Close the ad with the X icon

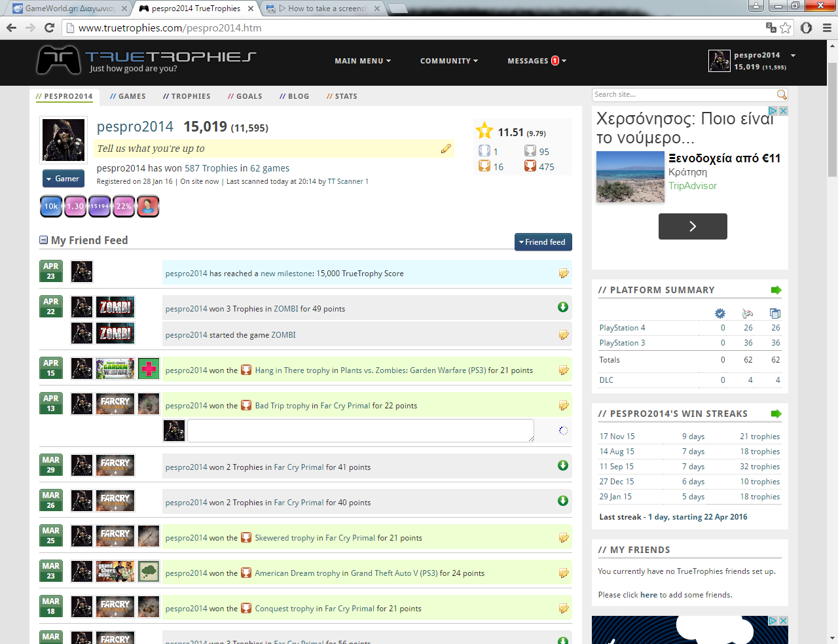pos(783,111)
